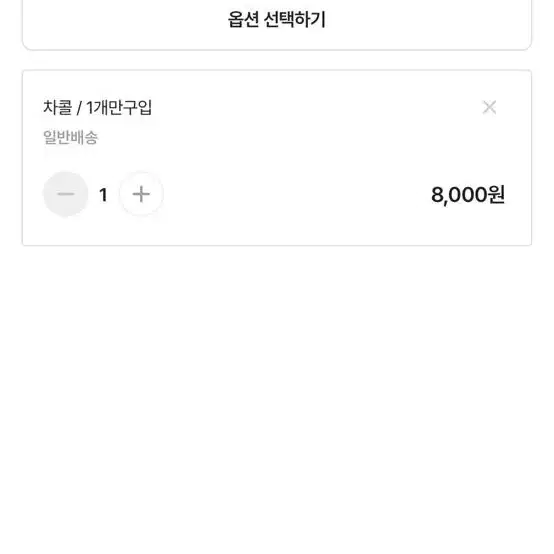Open the 옵션 선택하기 option selector
Screen dimensions: 554x554
point(277,25)
